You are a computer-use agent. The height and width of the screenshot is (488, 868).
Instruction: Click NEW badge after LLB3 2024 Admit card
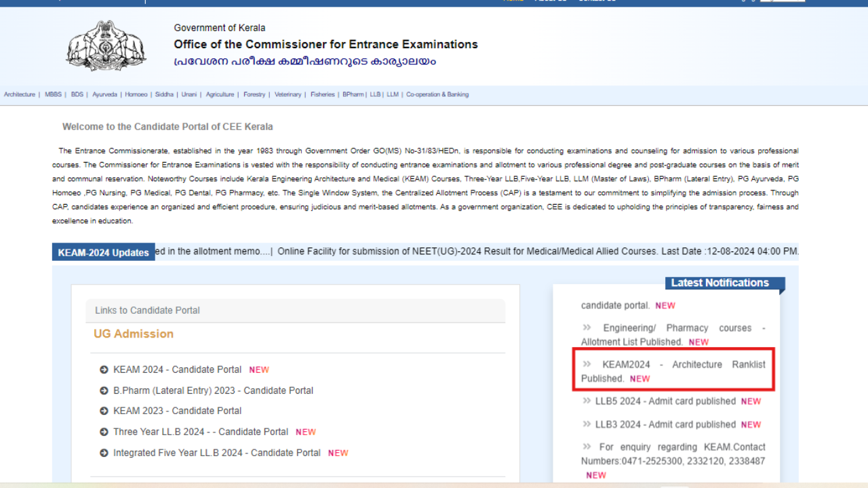[x=751, y=425]
